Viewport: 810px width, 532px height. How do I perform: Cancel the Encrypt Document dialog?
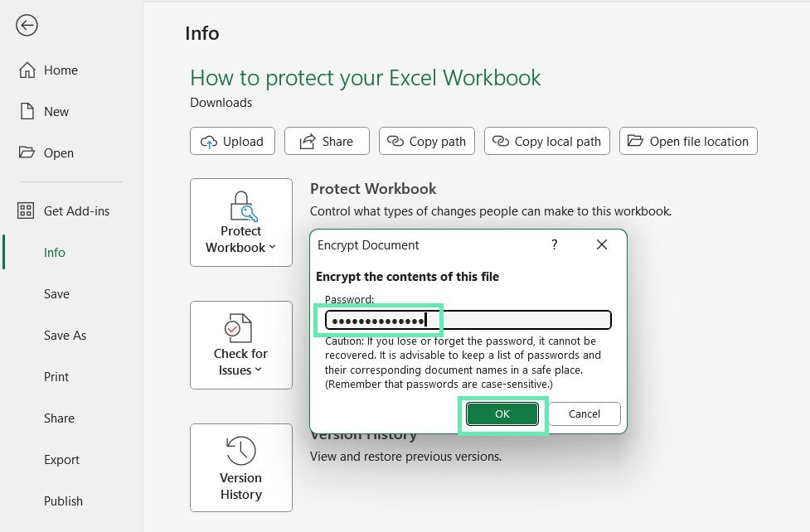click(x=584, y=414)
